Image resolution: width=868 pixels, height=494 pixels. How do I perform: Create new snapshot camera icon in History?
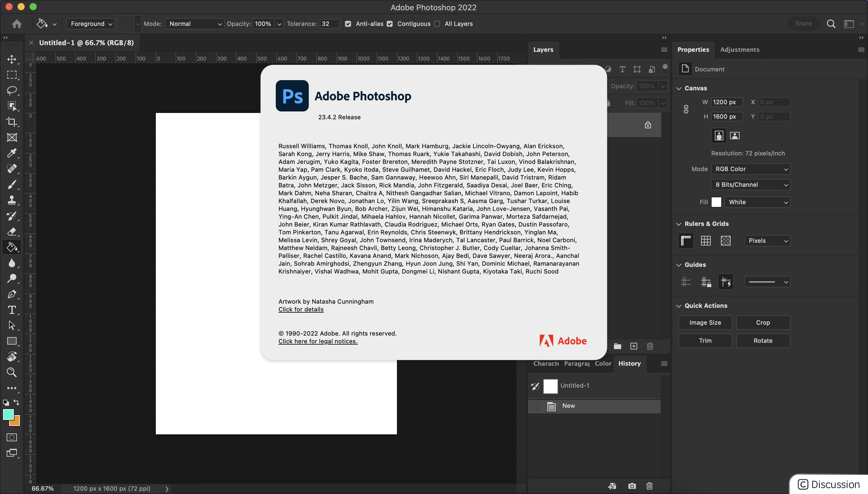pos(632,486)
